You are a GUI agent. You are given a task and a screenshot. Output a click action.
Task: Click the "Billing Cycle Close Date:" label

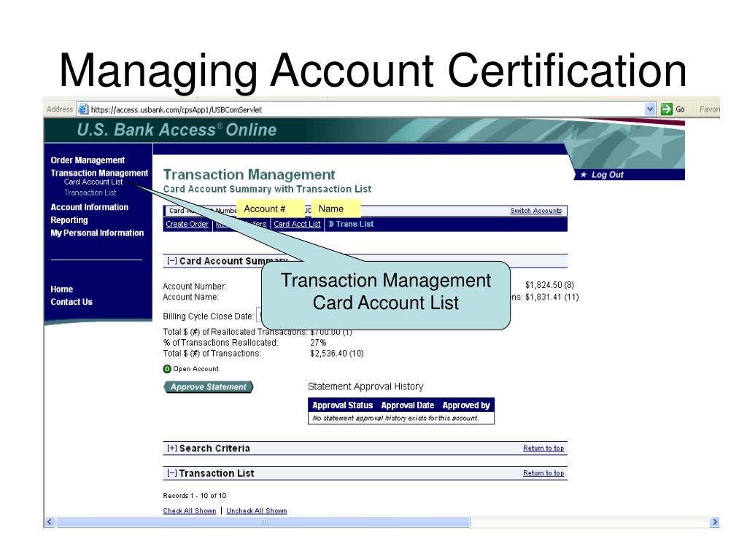tap(208, 316)
